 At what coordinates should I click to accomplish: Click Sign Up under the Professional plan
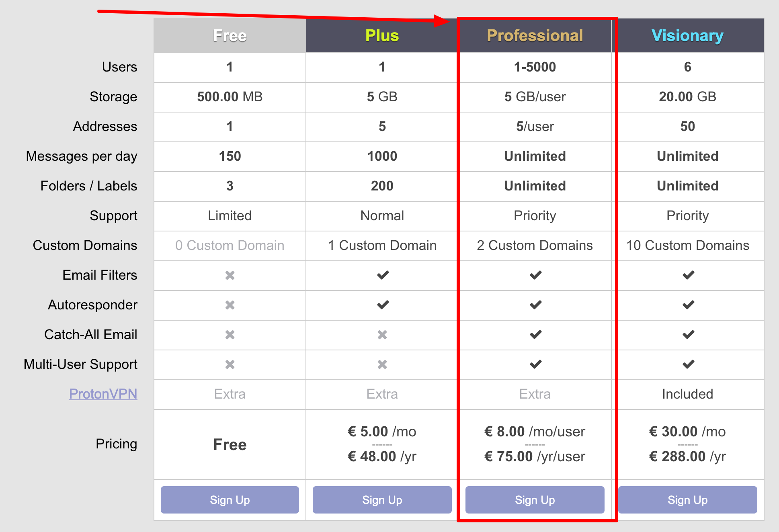(535, 500)
